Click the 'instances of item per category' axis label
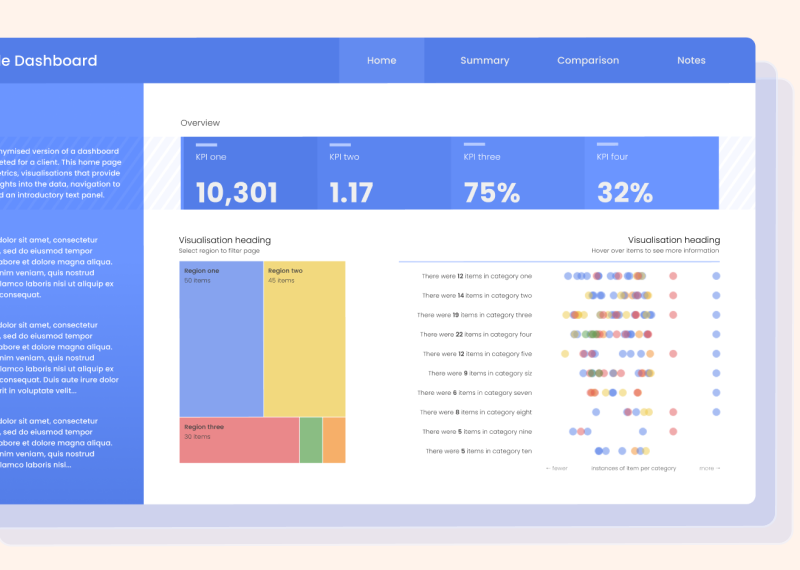Viewport: 800px width, 570px height. tap(633, 468)
